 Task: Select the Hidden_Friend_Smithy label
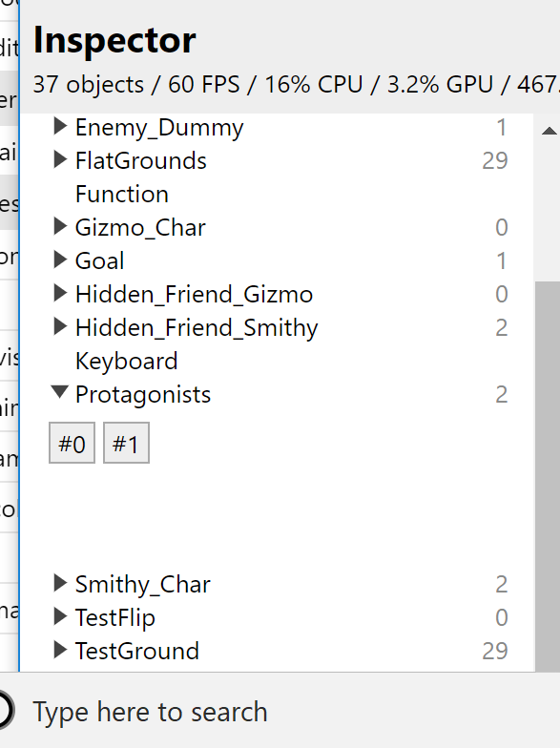point(197,328)
